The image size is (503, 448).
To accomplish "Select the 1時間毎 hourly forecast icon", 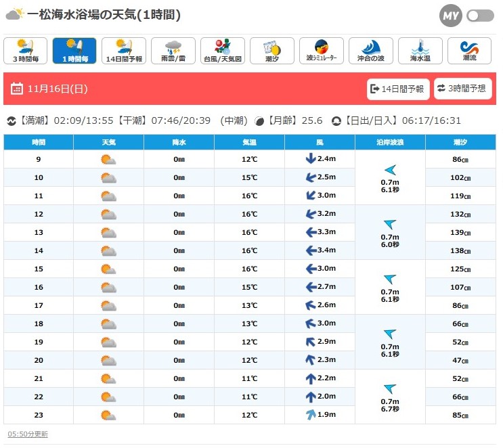I will tap(76, 51).
